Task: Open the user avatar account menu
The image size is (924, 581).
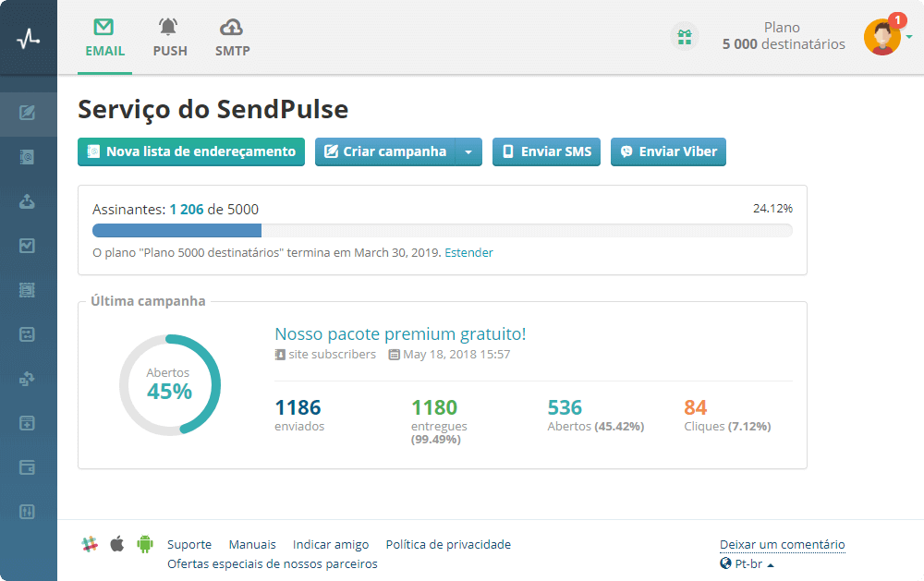Action: 882,37
